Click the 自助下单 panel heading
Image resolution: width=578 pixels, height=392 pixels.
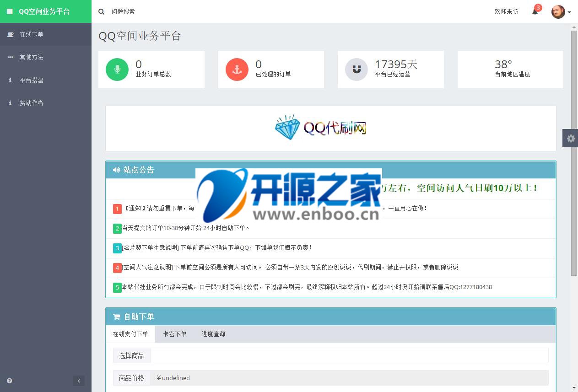(x=331, y=317)
